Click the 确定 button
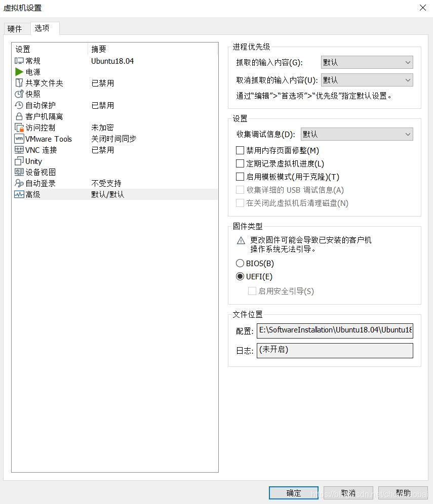The image size is (433, 504). (294, 493)
